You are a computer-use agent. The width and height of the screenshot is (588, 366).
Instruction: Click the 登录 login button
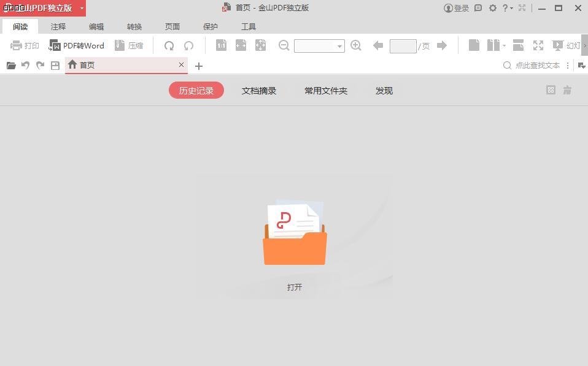[457, 8]
